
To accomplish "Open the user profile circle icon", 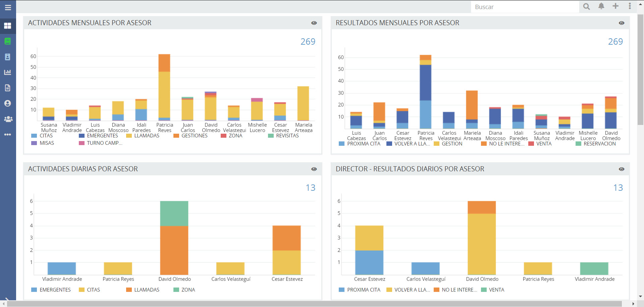I will [8, 103].
